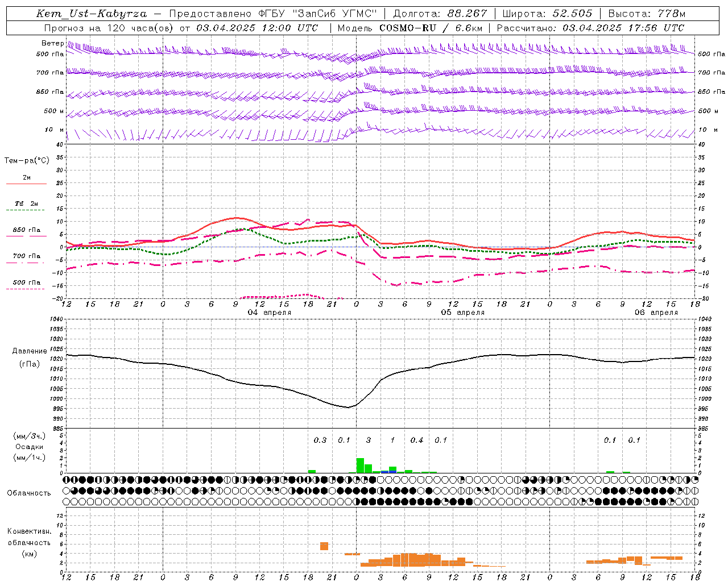The height and width of the screenshot is (582, 728).
Task: Click the forecast header Прогноз на 120 часа(ов)
Action: pos(109,28)
